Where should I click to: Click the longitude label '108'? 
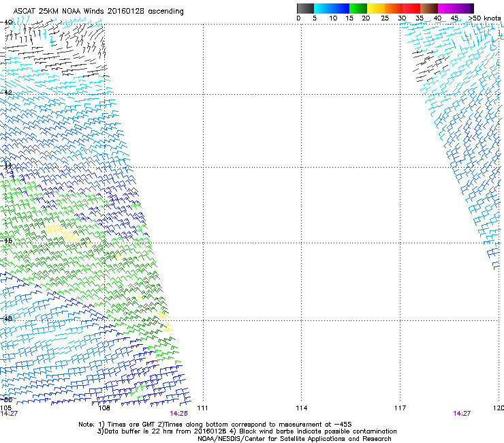pyautogui.click(x=104, y=408)
